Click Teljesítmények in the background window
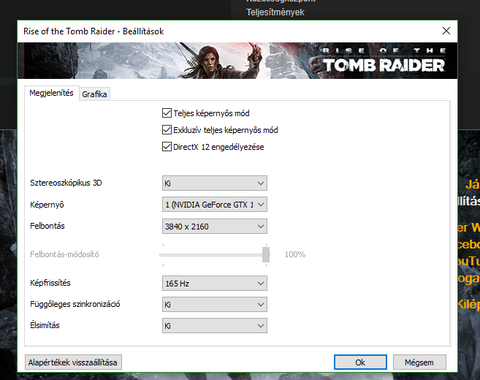Viewport: 480px width, 380px height. coord(275,12)
